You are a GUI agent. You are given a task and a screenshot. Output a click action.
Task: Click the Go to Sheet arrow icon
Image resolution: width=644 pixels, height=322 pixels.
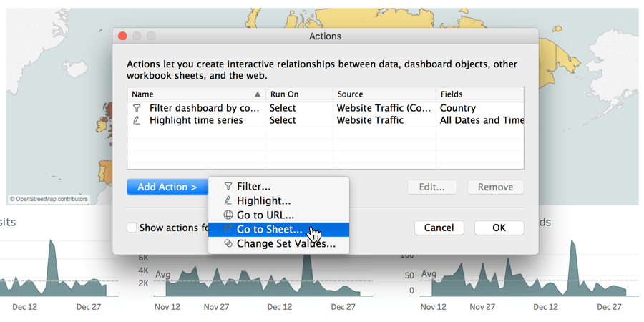(228, 229)
